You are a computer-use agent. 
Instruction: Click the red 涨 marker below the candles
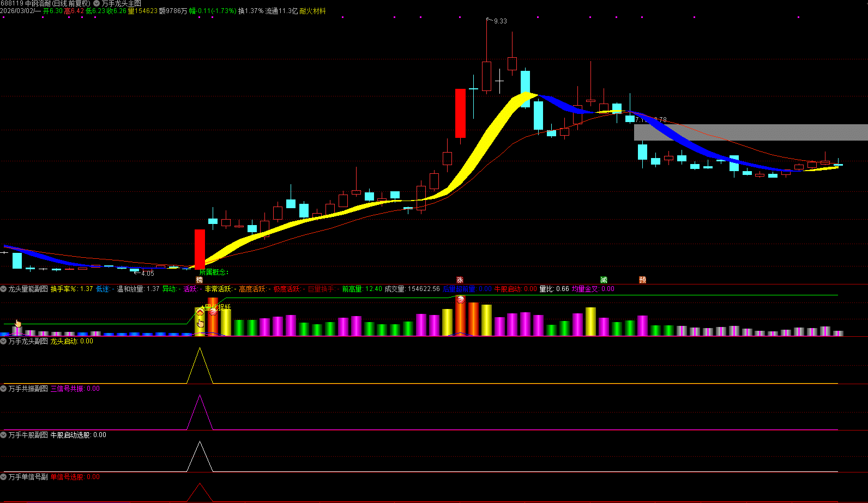[460, 280]
